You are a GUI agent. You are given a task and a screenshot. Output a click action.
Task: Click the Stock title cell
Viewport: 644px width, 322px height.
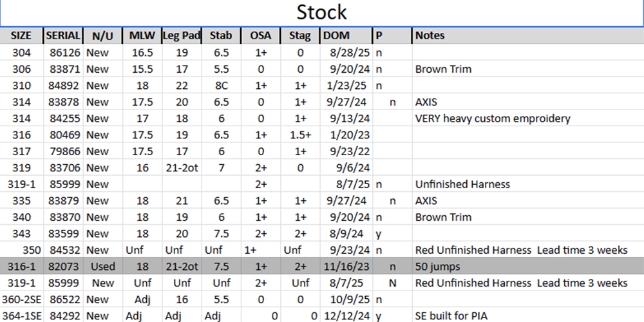(321, 12)
